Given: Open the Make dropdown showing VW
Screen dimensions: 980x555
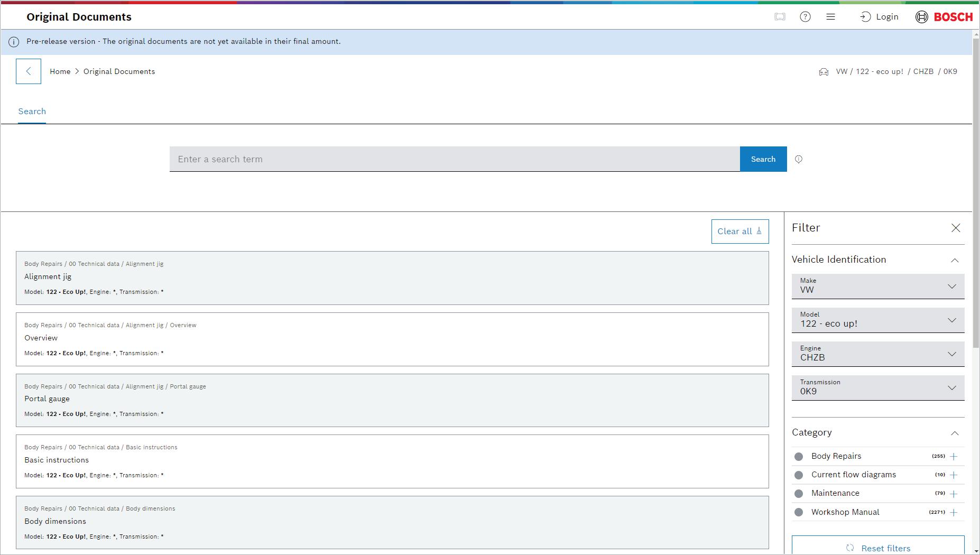Looking at the screenshot, I should pos(878,286).
